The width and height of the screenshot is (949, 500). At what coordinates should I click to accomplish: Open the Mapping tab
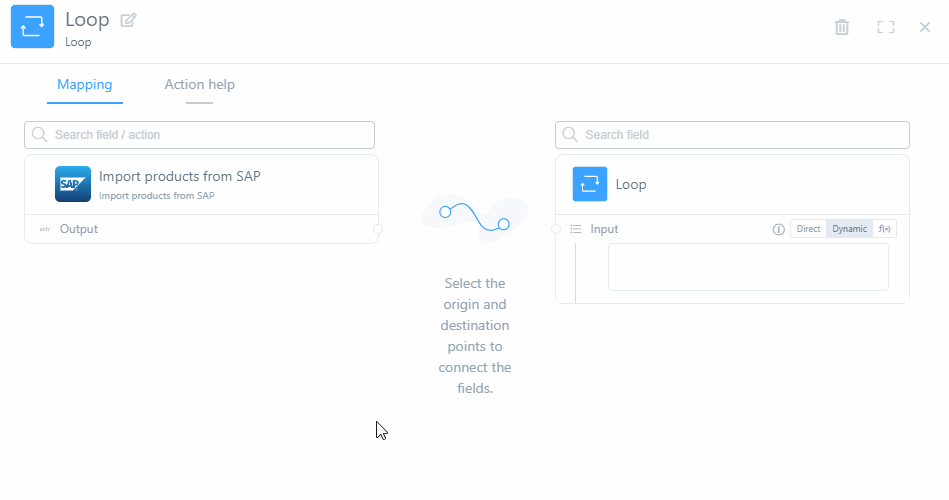coord(85,85)
